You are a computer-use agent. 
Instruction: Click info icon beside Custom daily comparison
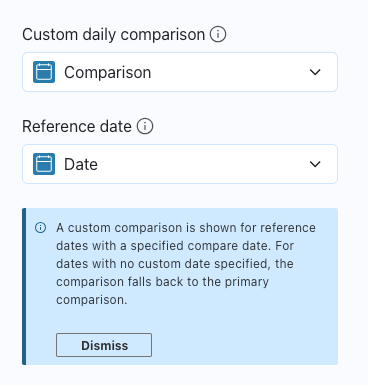218,34
